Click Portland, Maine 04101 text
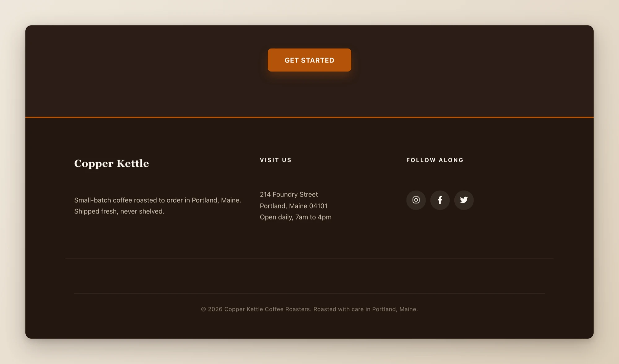Viewport: 619px width, 364px height. [x=293, y=206]
